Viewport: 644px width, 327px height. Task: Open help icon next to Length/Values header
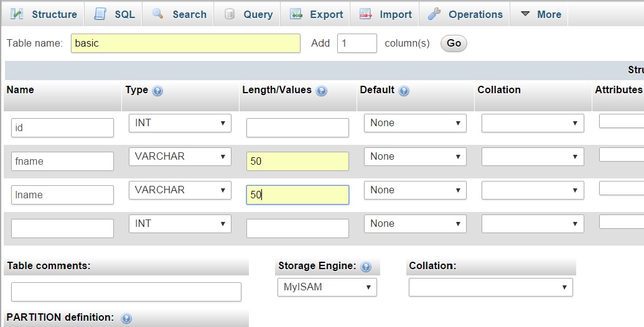322,91
